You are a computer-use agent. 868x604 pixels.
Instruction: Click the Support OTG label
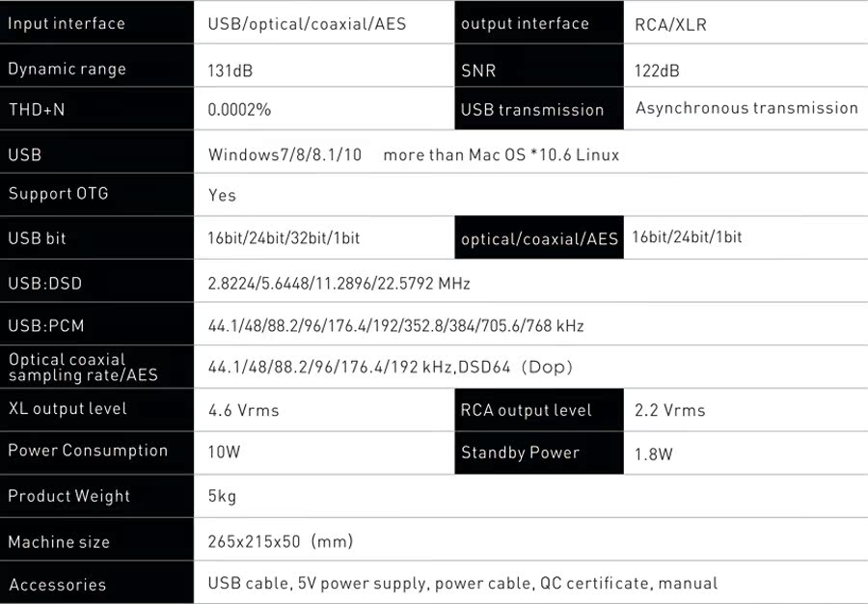58,194
